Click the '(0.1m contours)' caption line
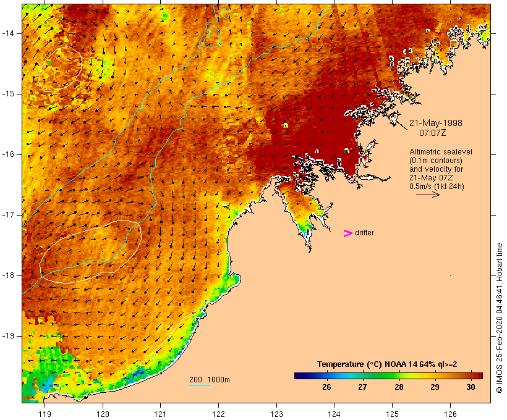The image size is (507, 420). [x=436, y=160]
